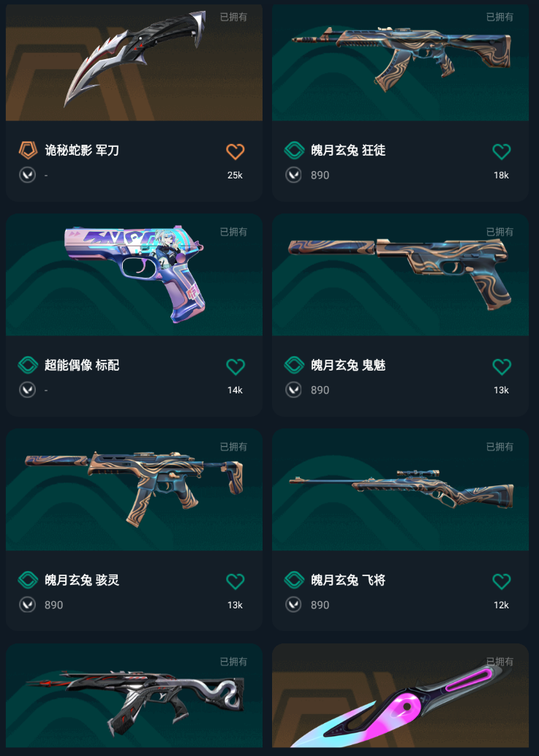The width and height of the screenshot is (539, 756).
Task: Open the 魄月玄兔 飞将 rifle image
Action: (400, 490)
